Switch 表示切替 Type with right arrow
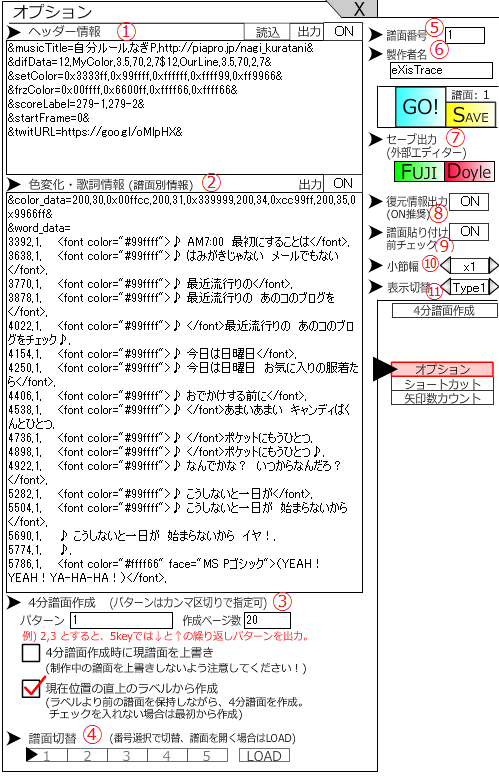The image size is (499, 778). point(494,287)
